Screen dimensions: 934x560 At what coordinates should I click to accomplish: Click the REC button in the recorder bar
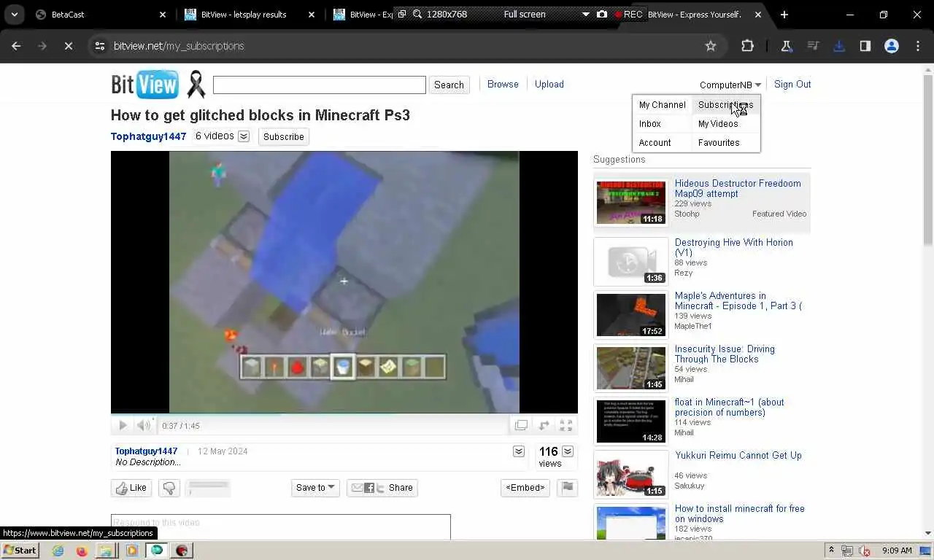(628, 14)
